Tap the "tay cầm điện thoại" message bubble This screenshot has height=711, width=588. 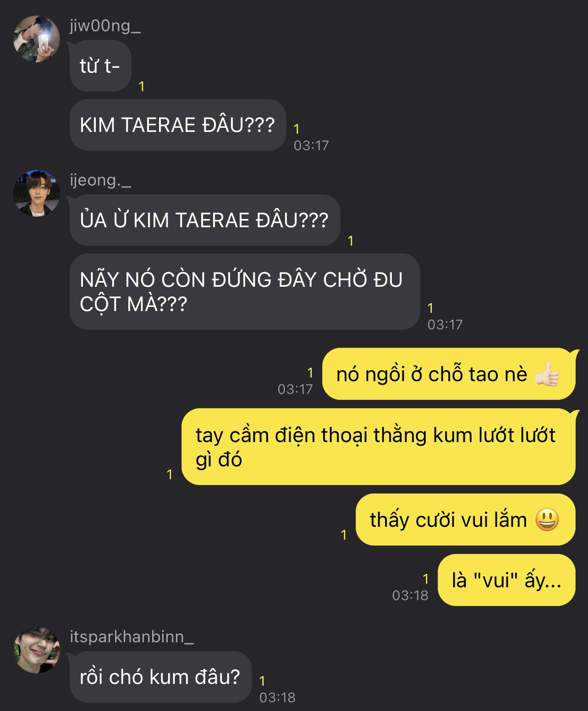click(379, 447)
